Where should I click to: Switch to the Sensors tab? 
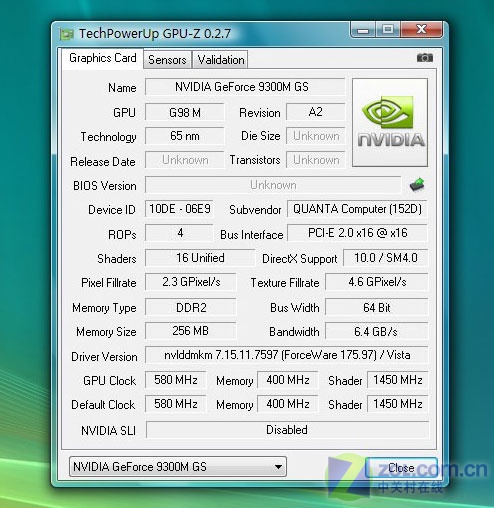[x=167, y=60]
